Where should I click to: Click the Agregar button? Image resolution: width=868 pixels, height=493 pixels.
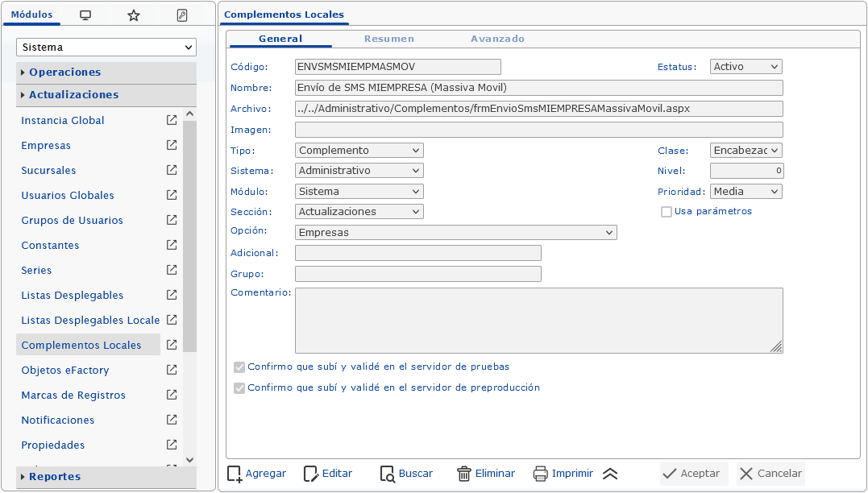pos(257,474)
